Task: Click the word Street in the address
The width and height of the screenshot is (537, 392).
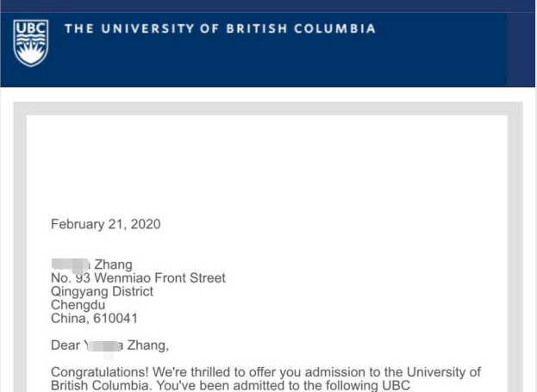Action: 204,278
